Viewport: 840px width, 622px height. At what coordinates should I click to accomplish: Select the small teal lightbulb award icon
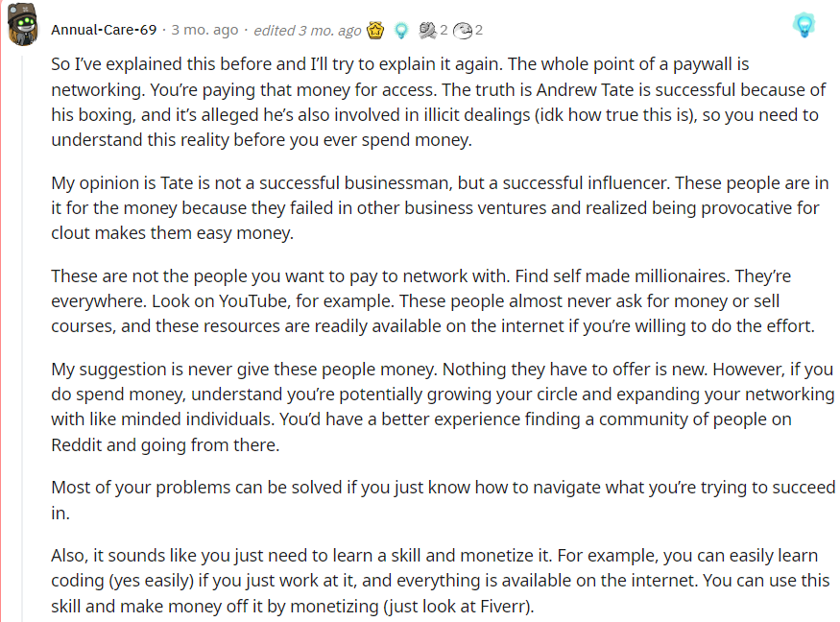coord(401,31)
